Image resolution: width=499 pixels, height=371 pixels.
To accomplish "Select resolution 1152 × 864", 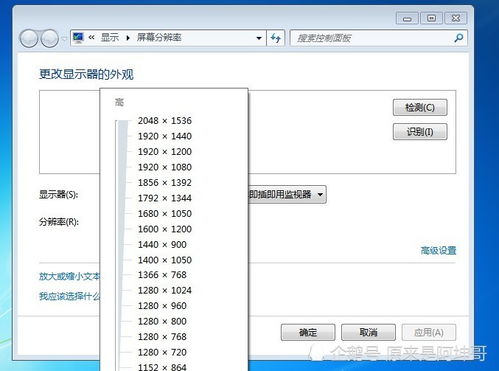I will (x=162, y=367).
